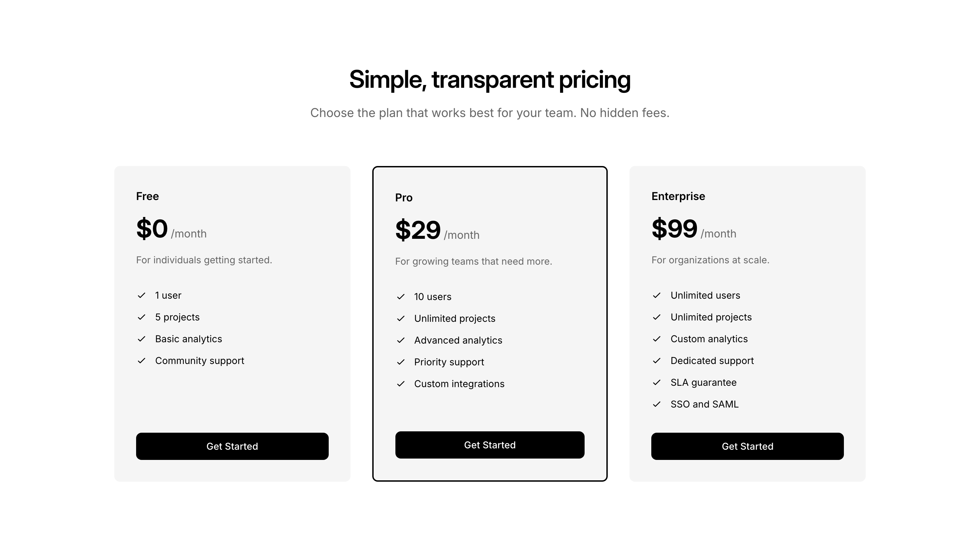The width and height of the screenshot is (980, 547).
Task: Click Get Started on the Free plan
Action: (232, 446)
